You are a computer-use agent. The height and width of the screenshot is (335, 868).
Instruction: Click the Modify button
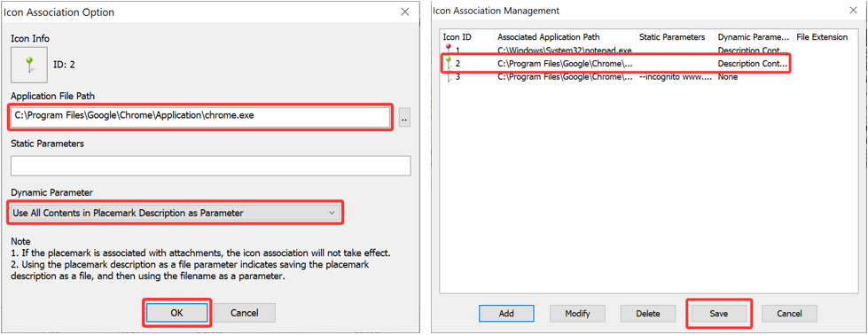coord(577,314)
